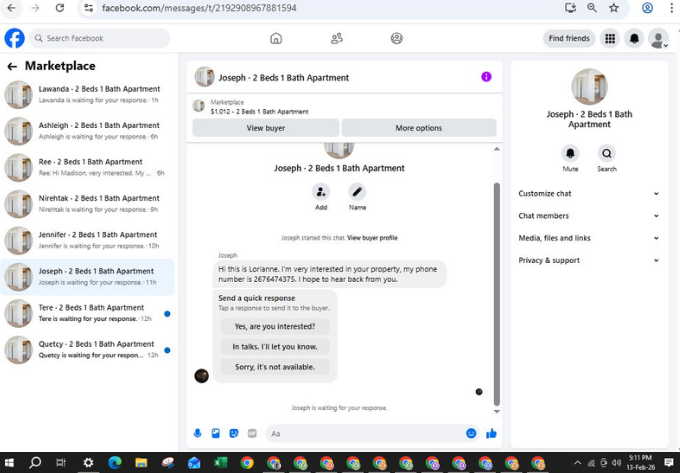Open Nirehtak's apartment conversation
The height and width of the screenshot is (473, 680).
pyautogui.click(x=87, y=204)
